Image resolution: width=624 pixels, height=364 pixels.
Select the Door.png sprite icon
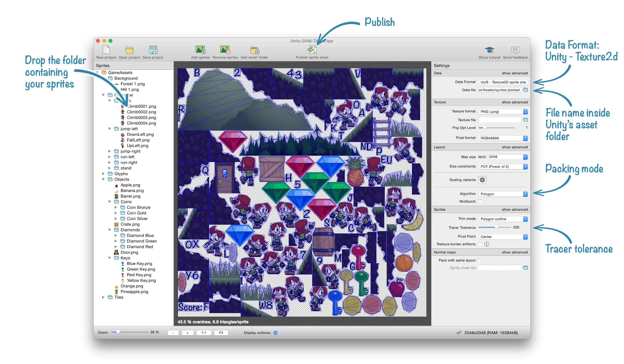tap(116, 252)
